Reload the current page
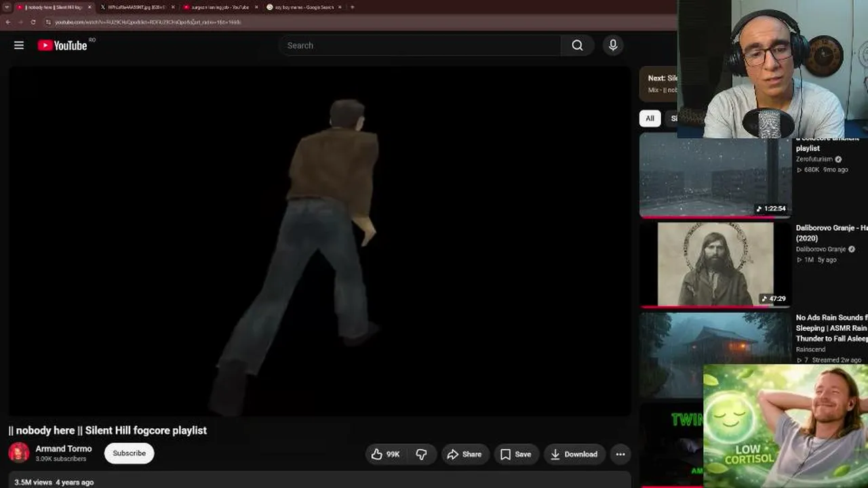Screen dimensions: 868x488 [33, 22]
